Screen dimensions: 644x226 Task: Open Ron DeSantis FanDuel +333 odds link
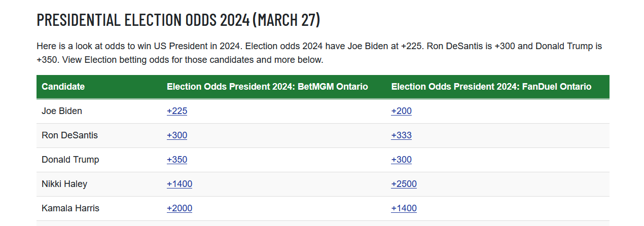pyautogui.click(x=401, y=135)
